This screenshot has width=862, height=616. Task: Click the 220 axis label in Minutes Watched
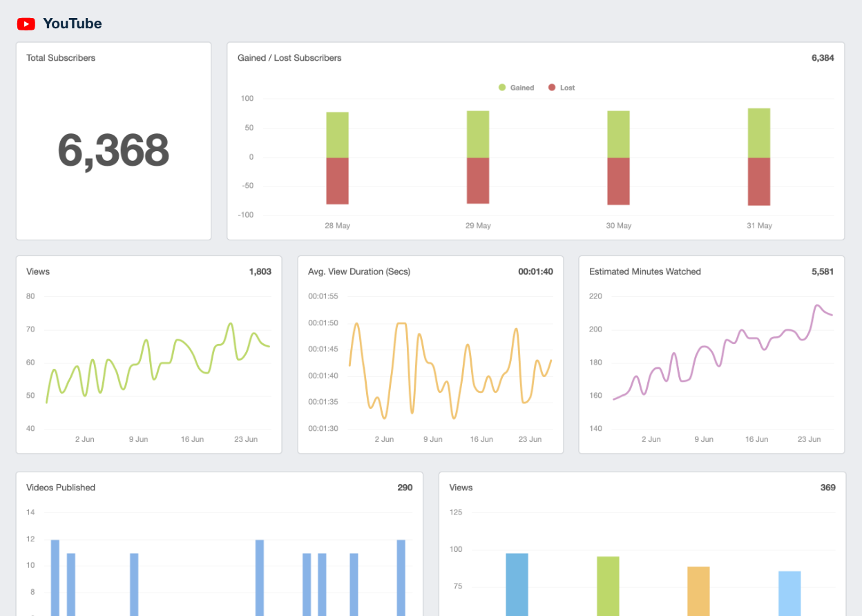point(595,296)
